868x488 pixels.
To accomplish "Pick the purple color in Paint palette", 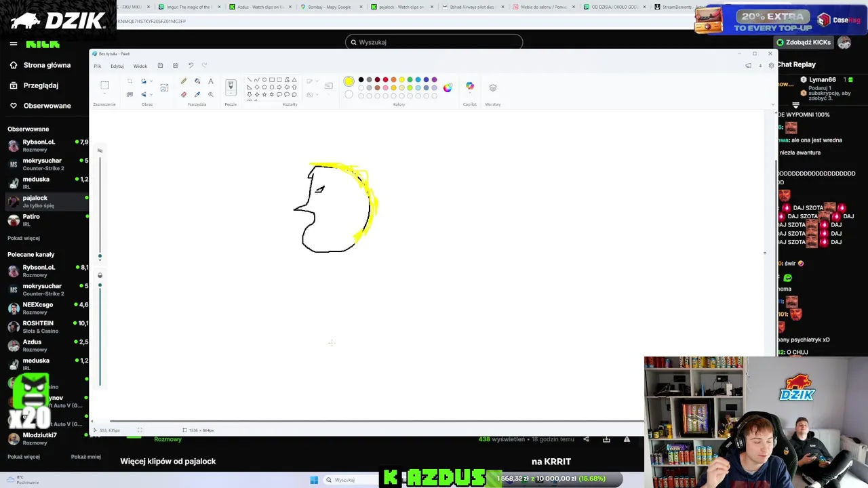I will [434, 80].
